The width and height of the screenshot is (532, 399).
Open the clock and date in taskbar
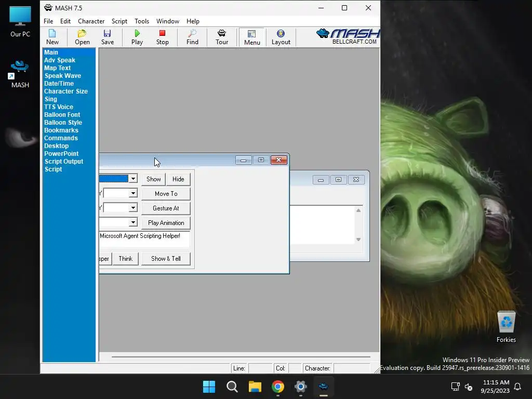click(495, 387)
